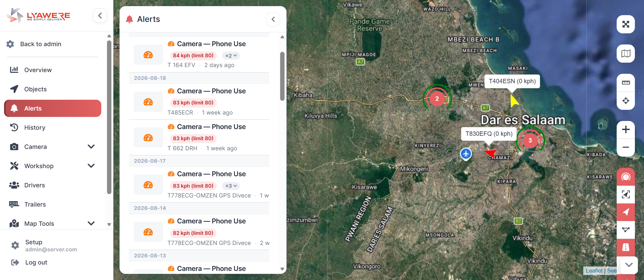
Task: Select the Alerts menu item
Action: (53, 108)
